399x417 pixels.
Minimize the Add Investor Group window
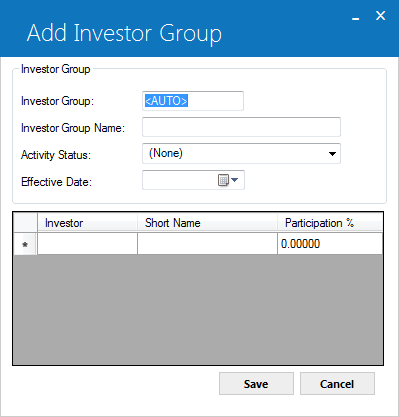coord(356,17)
